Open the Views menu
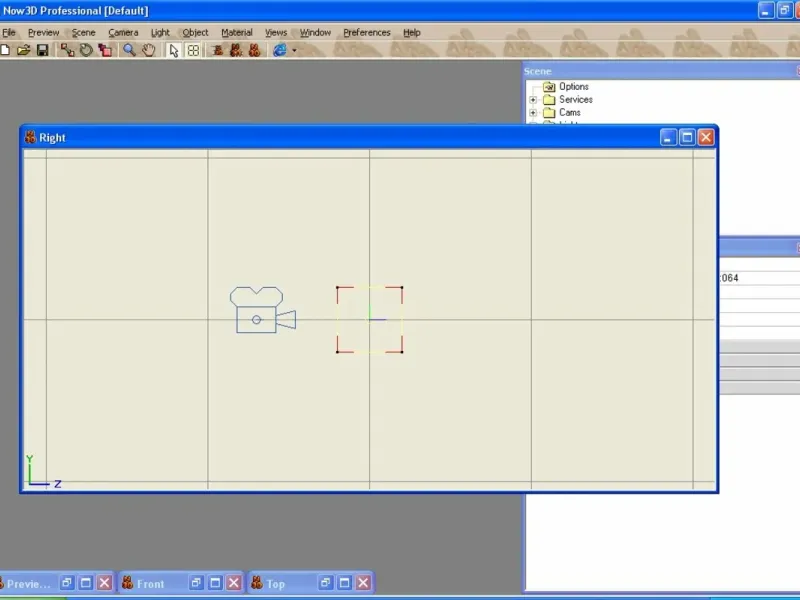The width and height of the screenshot is (800, 600). click(x=276, y=33)
